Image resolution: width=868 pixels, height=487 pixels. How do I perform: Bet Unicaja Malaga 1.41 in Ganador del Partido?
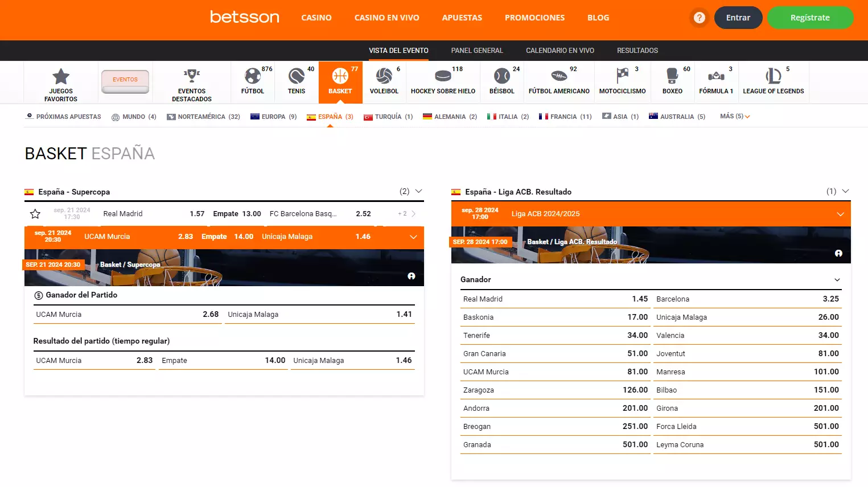(320, 315)
